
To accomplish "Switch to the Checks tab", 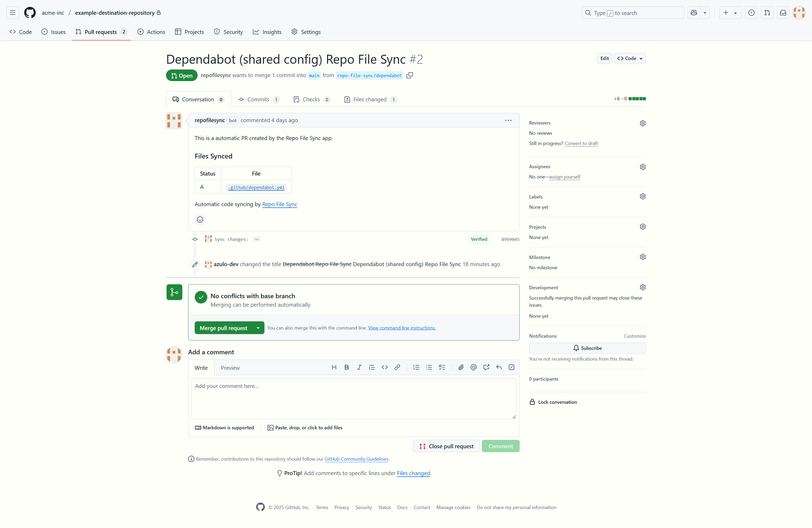I will tap(312, 99).
